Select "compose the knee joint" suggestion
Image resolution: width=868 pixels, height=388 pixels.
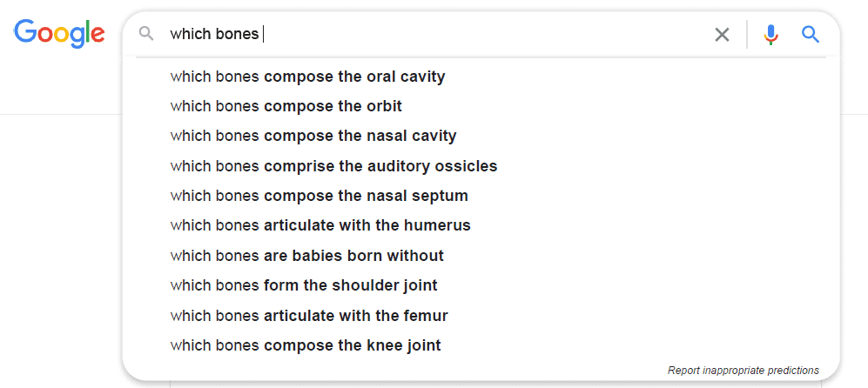coord(306,345)
